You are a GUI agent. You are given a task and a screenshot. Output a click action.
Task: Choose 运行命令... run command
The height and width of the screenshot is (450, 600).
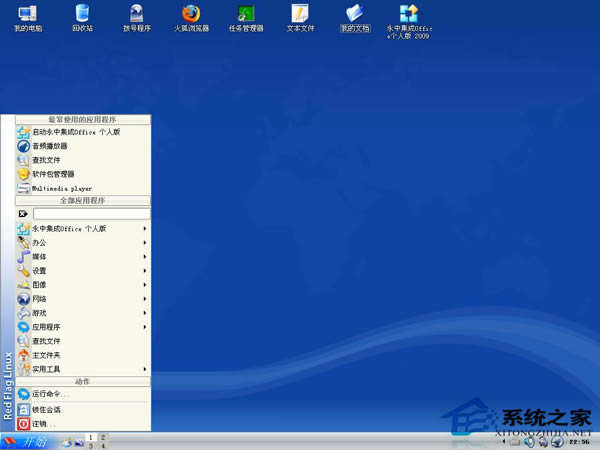[x=83, y=394]
